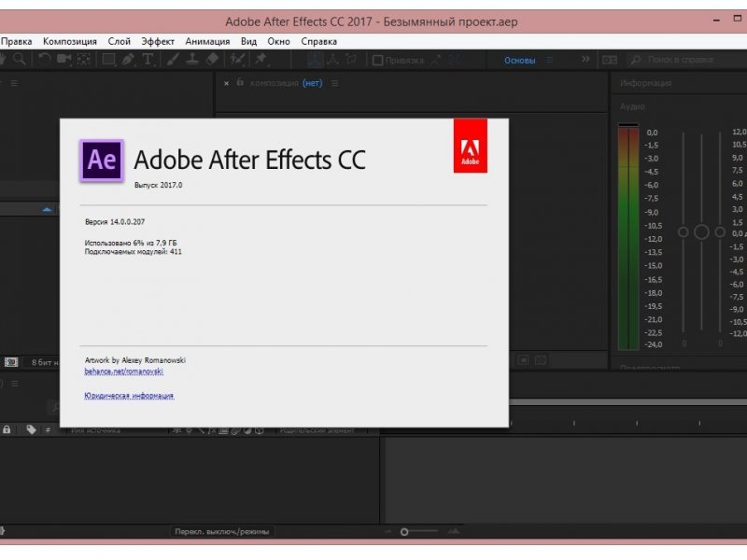Enable the Привязка snapping checkbox
The image size is (747, 560).
[x=378, y=61]
